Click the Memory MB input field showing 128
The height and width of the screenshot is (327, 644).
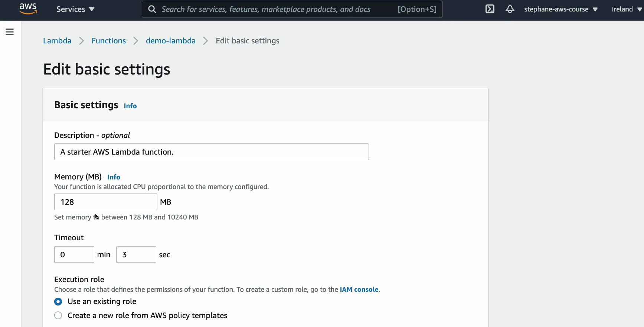(x=106, y=202)
